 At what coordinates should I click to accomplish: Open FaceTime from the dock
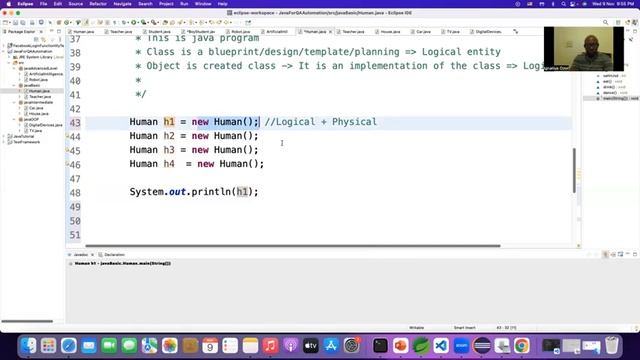click(x=109, y=346)
